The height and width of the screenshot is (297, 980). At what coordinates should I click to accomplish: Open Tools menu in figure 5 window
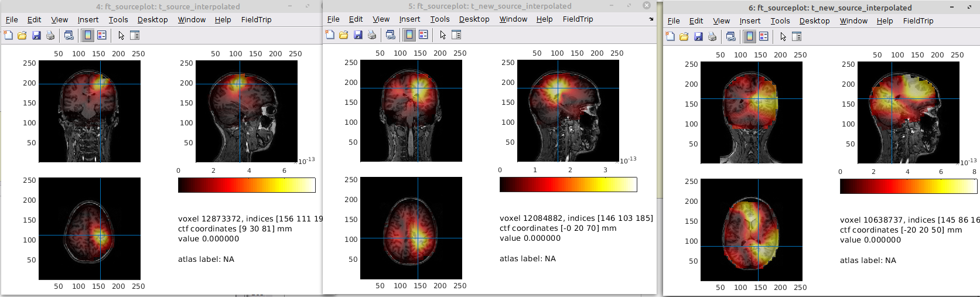coord(440,19)
